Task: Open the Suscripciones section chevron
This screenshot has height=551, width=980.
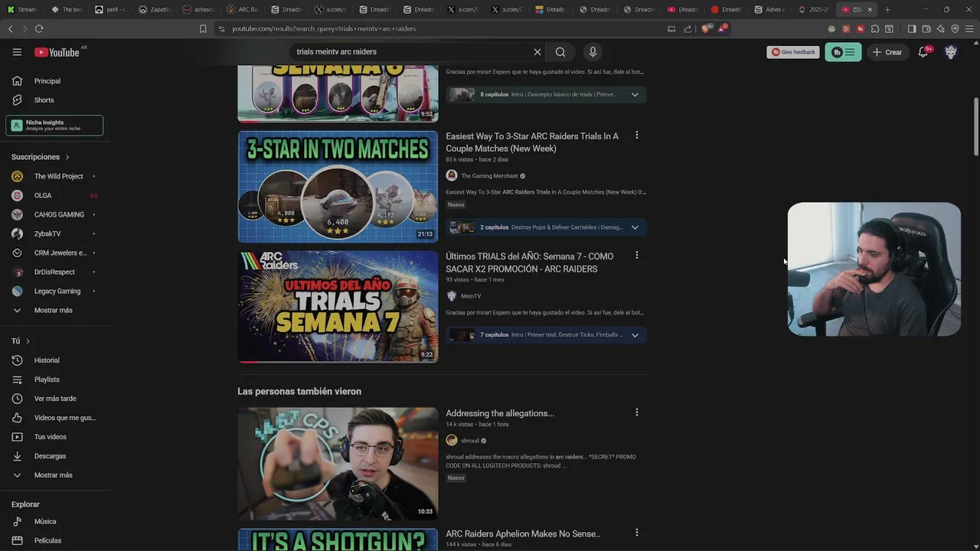Action: tap(67, 157)
